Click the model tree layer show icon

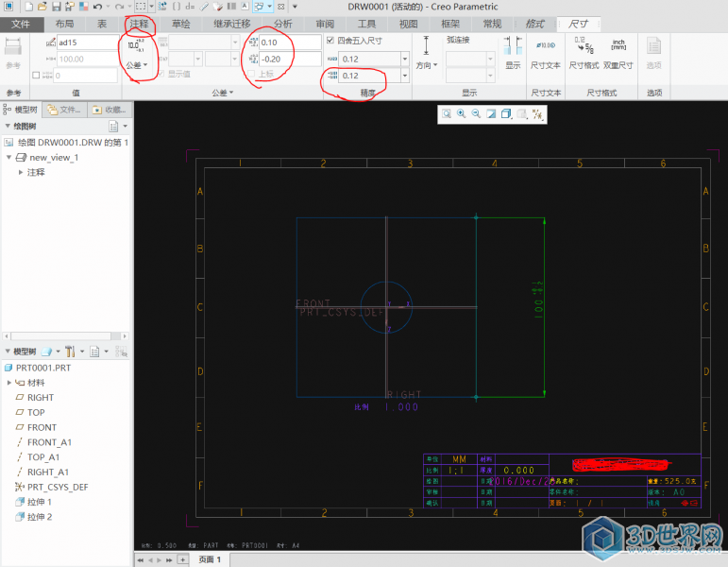point(46,352)
